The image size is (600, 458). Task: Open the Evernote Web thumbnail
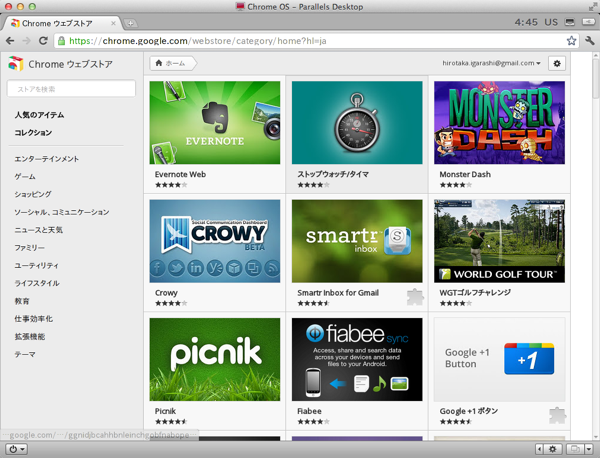point(215,122)
